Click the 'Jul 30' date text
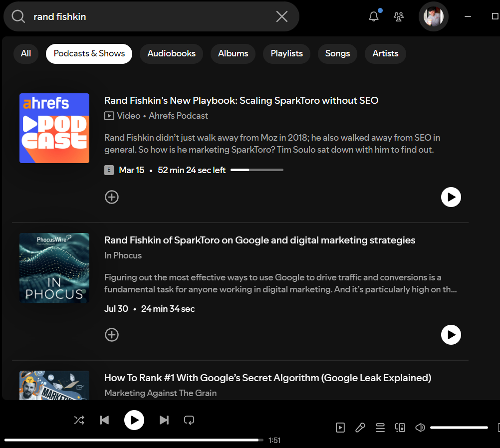Image resolution: width=500 pixels, height=448 pixels. 116,309
